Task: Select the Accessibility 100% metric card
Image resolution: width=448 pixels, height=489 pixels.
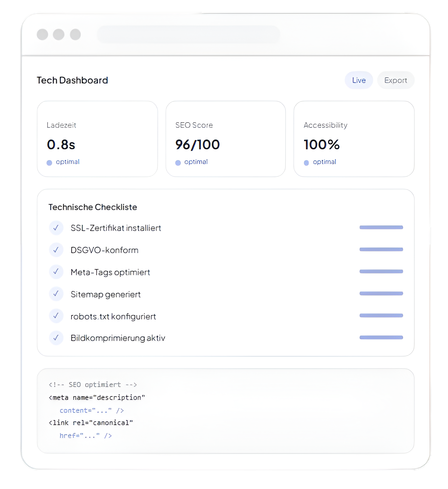Action: (x=354, y=139)
